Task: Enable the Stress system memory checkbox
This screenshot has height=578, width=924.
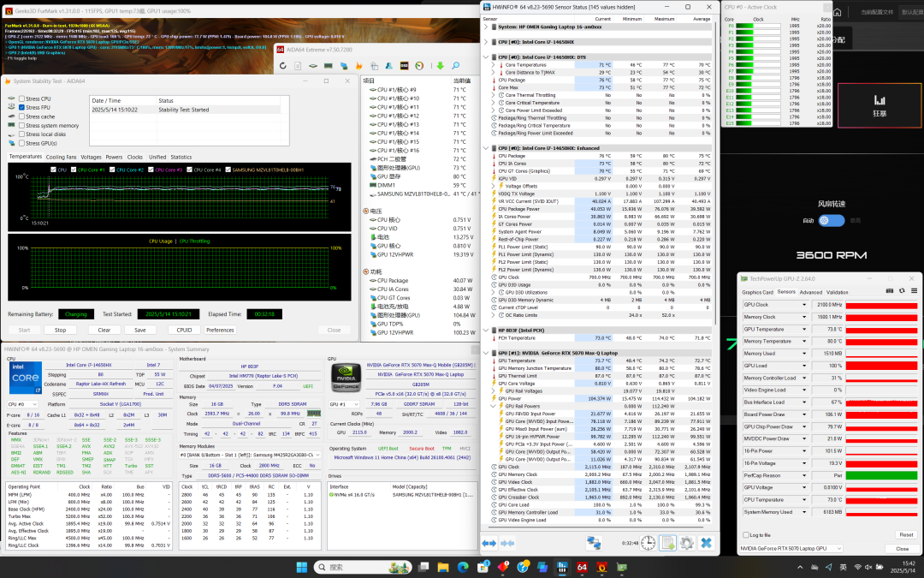Action: [x=21, y=125]
